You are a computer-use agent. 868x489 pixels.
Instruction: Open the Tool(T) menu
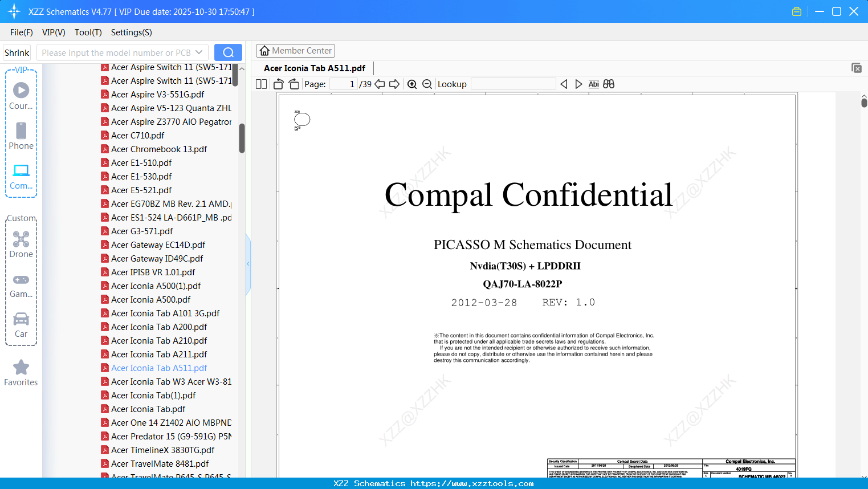point(88,32)
